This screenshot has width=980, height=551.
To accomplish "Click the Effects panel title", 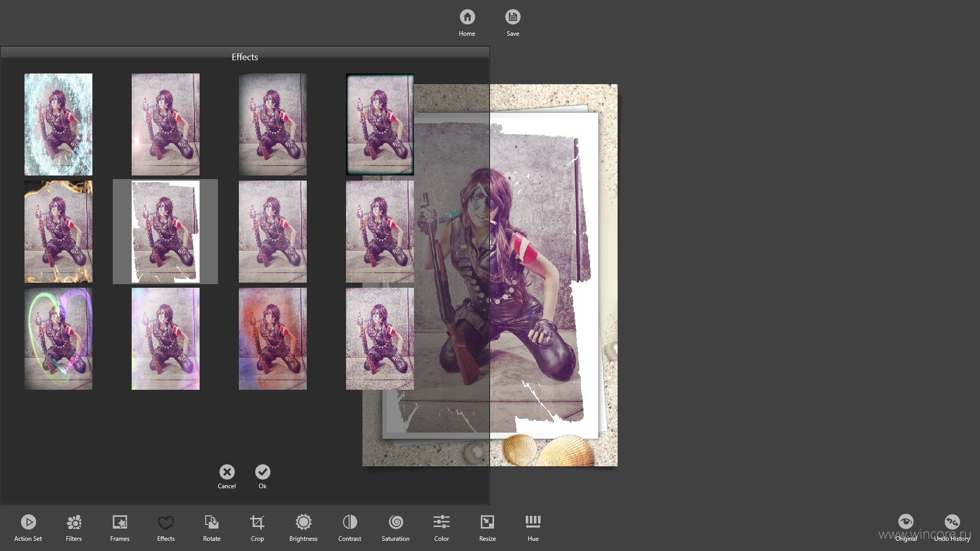I will [x=245, y=57].
